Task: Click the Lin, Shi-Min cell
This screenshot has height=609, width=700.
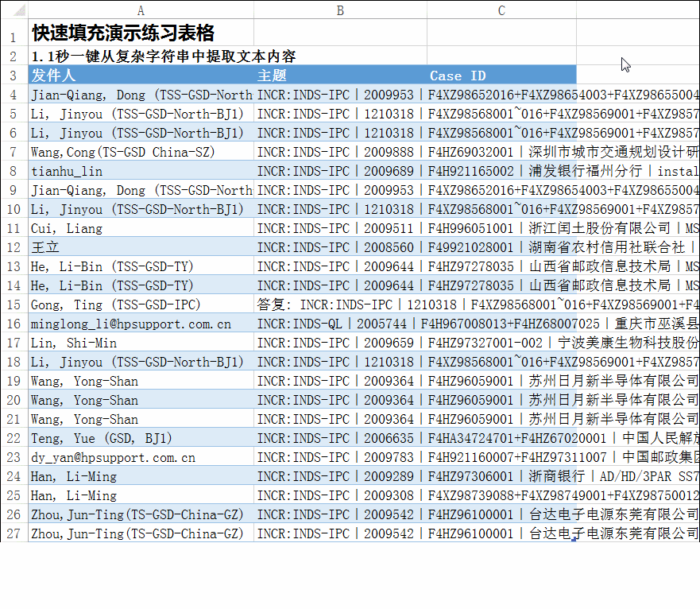Action: 141,343
